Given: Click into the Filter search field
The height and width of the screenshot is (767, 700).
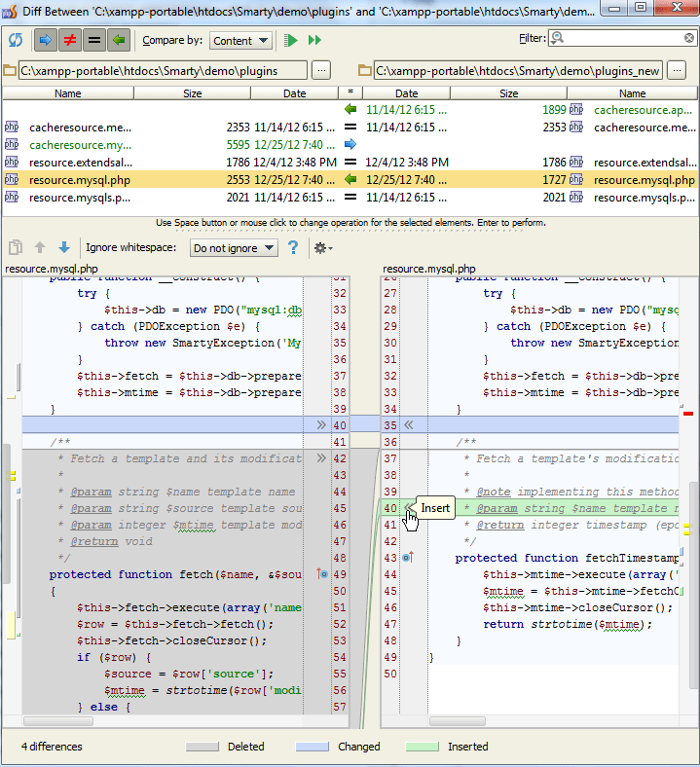Looking at the screenshot, I should click(622, 38).
